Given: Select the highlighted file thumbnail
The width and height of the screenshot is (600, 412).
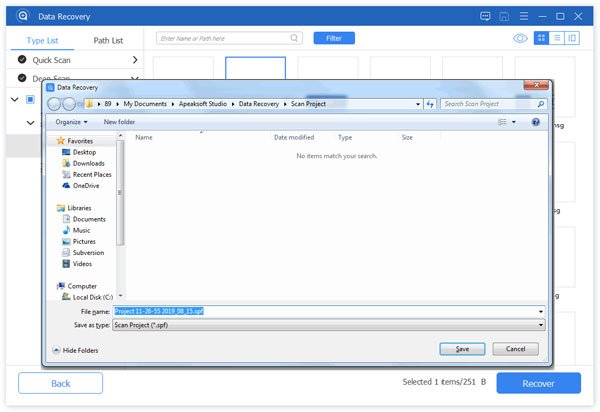Looking at the screenshot, I should tap(255, 68).
